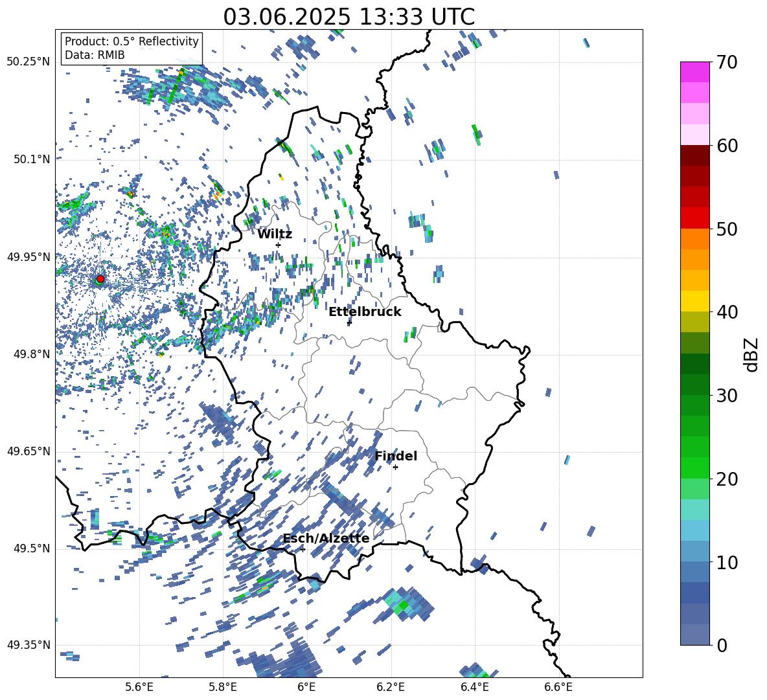Click the dark maroon 58-60 dBZ color band
The width and height of the screenshot is (767, 700).
[x=695, y=155]
